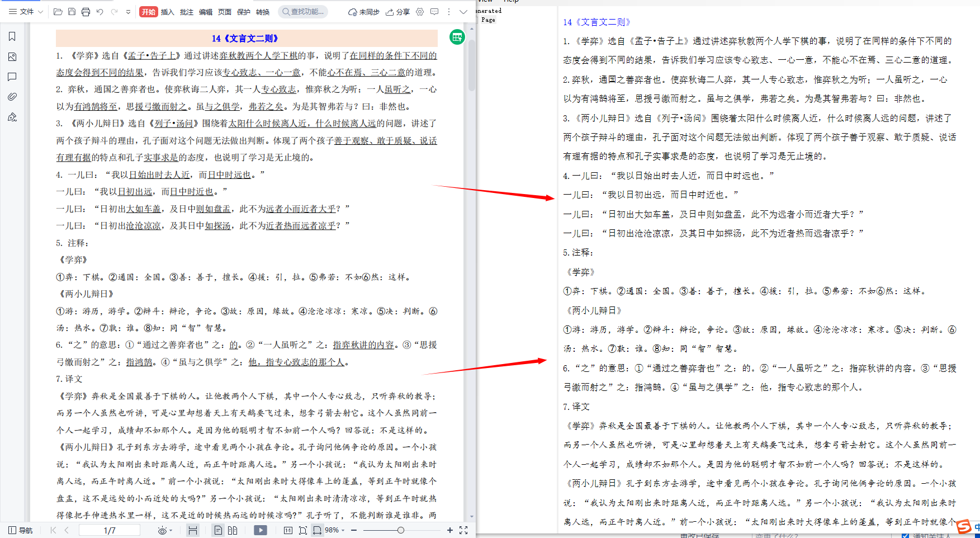Set zoom to actual size with 1:1 icon

[x=288, y=530]
